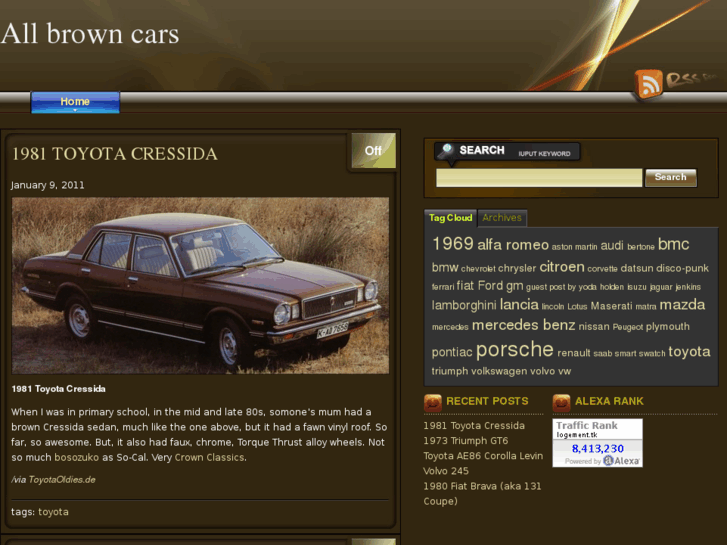Switch to the Archives tab
The width and height of the screenshot is (727, 545).
502,218
